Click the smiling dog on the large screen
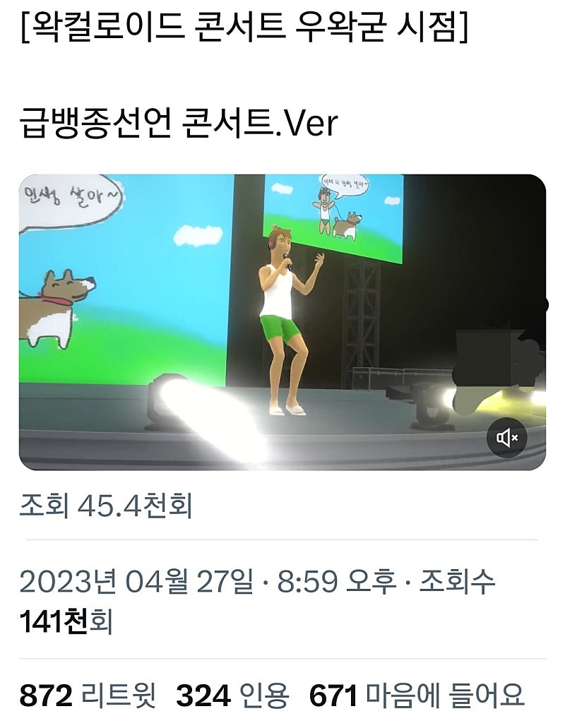The width and height of the screenshot is (565, 728). (58, 308)
